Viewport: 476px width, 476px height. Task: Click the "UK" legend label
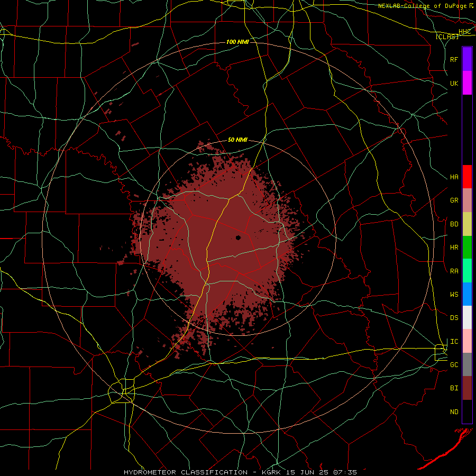pos(454,83)
